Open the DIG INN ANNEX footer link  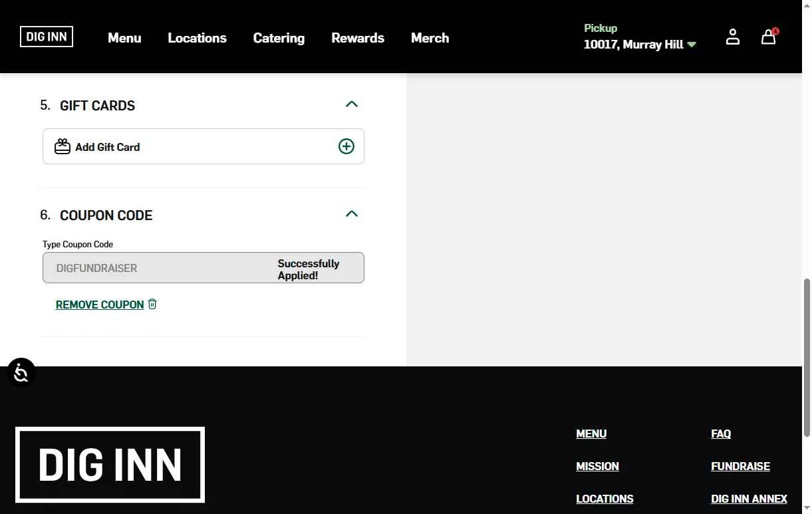point(749,499)
